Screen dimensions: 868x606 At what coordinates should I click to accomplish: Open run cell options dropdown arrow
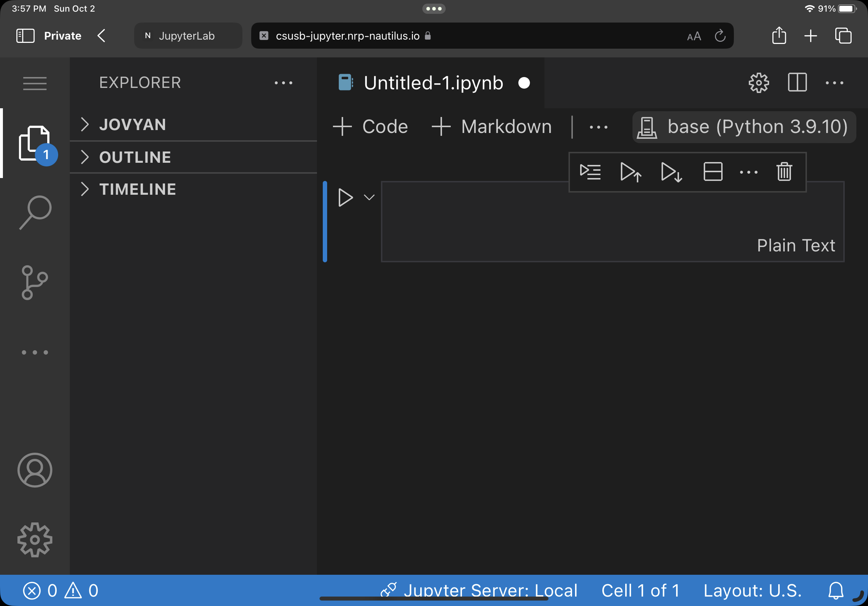(369, 197)
